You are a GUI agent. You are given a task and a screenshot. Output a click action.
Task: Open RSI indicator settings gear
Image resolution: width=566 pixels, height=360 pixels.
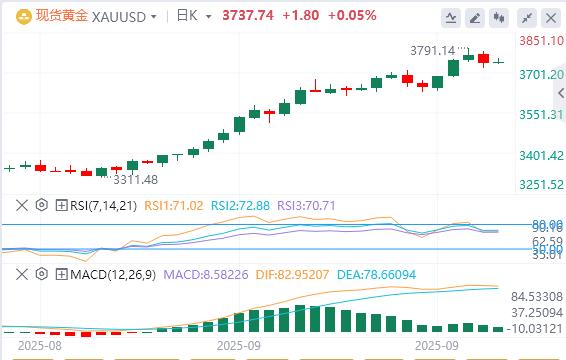(42, 205)
